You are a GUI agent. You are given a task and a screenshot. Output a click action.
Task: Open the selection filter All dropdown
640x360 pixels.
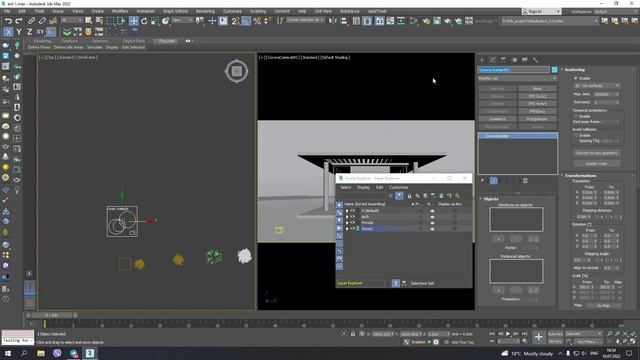coord(71,20)
